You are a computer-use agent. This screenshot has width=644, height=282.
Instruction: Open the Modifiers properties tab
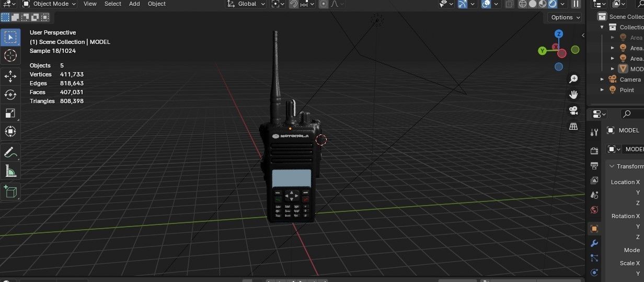[x=594, y=243]
